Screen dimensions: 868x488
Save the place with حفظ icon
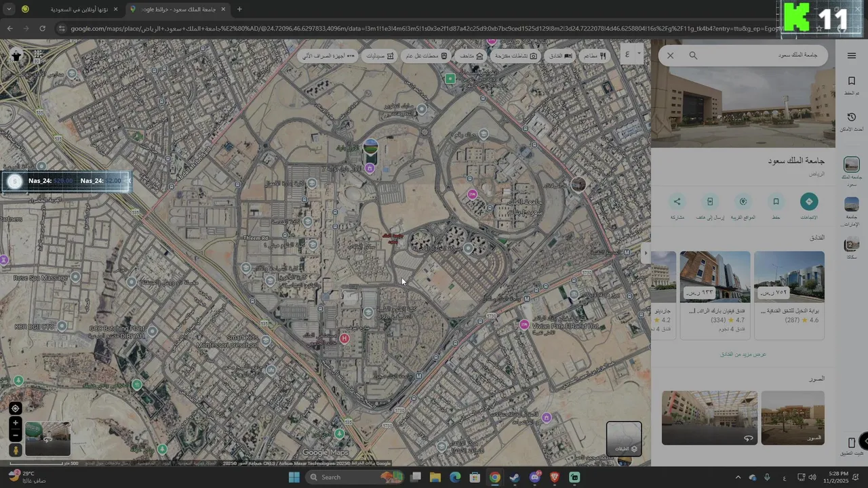(x=776, y=201)
